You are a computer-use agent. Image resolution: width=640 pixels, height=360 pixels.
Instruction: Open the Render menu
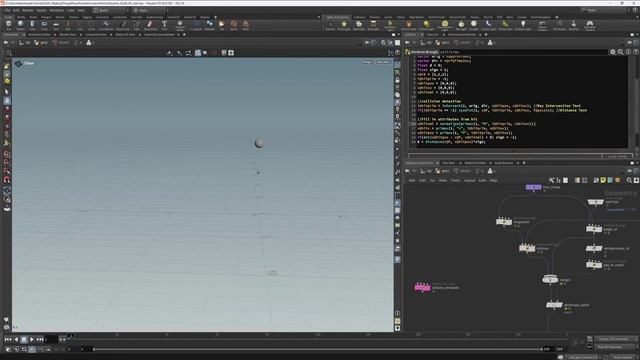28,10
